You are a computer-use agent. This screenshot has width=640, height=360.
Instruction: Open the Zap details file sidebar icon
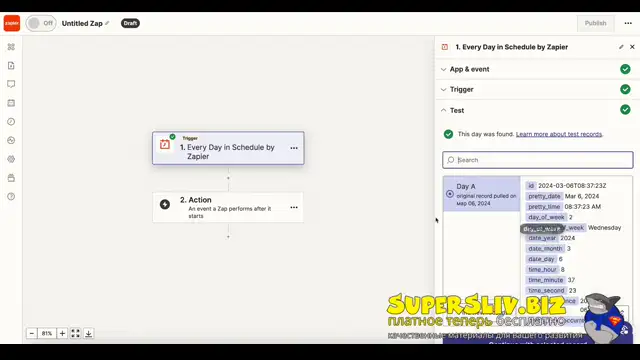11,66
